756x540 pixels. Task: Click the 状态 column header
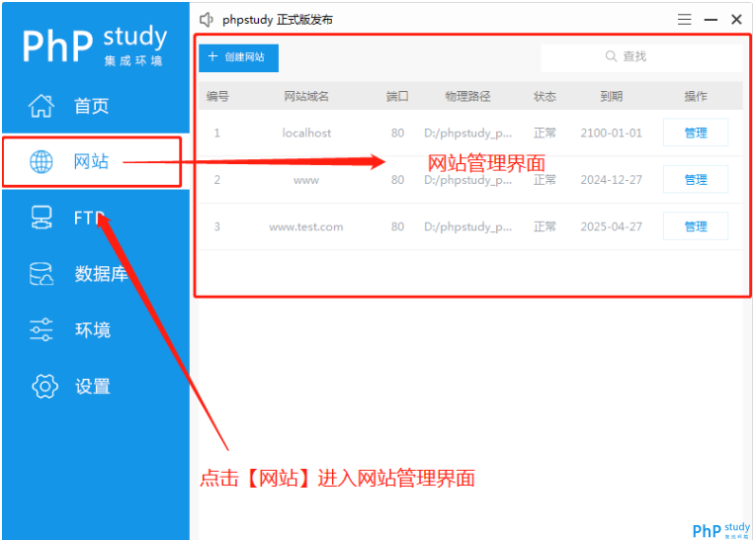[545, 96]
